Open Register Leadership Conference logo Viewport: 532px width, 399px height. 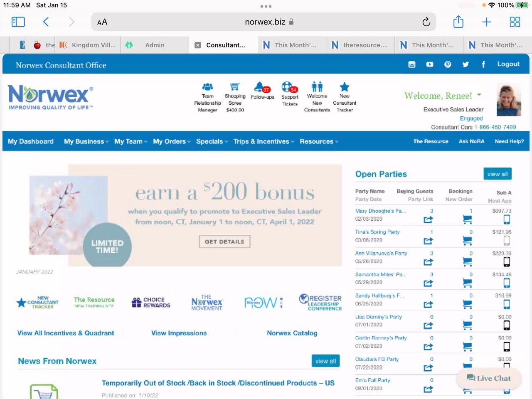(x=320, y=302)
